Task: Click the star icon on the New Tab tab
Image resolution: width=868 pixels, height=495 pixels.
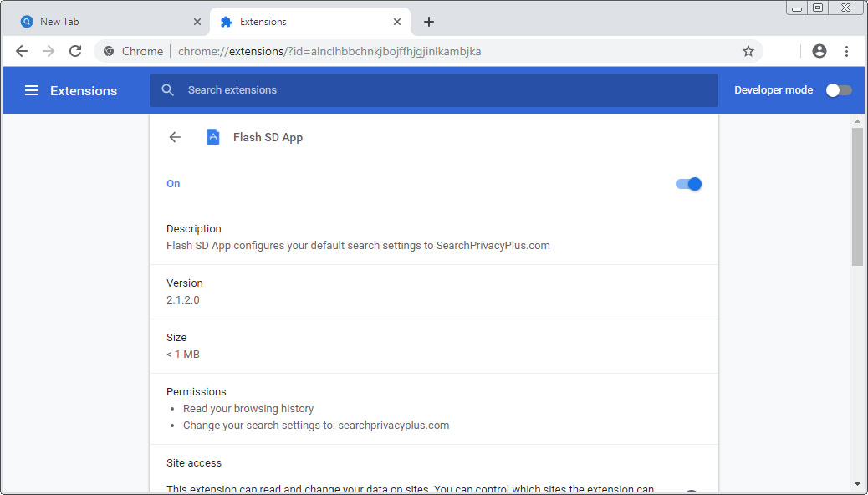Action: click(x=26, y=21)
